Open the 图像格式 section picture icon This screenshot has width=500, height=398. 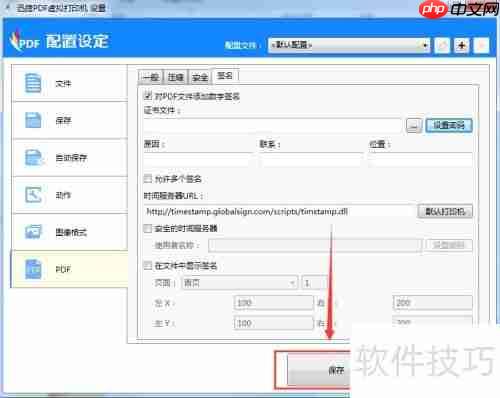(33, 232)
